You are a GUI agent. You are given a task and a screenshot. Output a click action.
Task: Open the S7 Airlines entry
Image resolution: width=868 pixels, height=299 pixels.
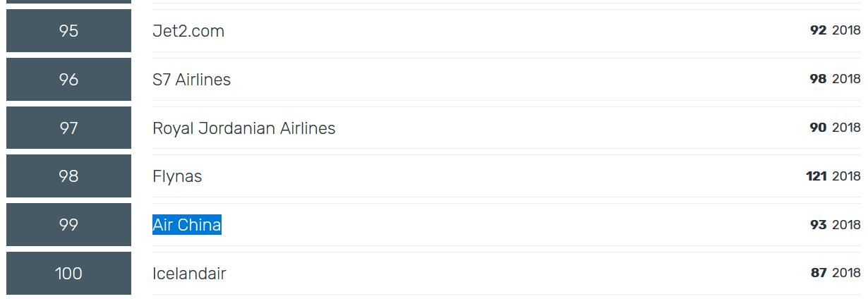tap(191, 80)
